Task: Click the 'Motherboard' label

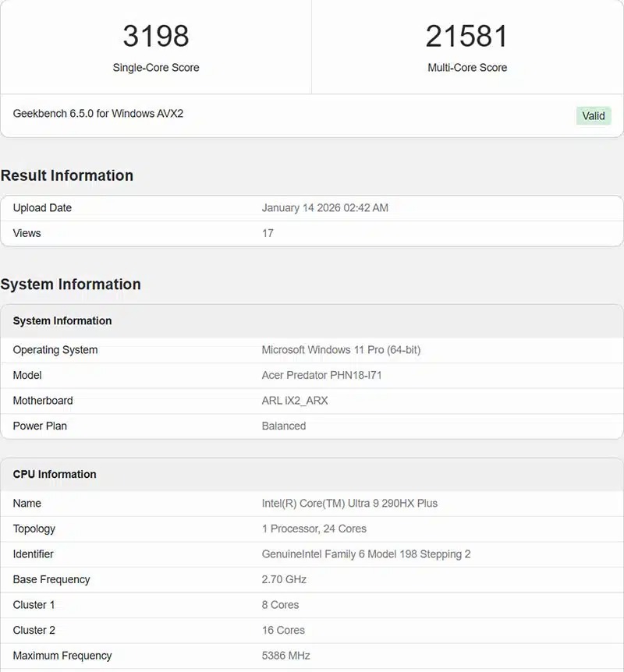Action: 43,400
